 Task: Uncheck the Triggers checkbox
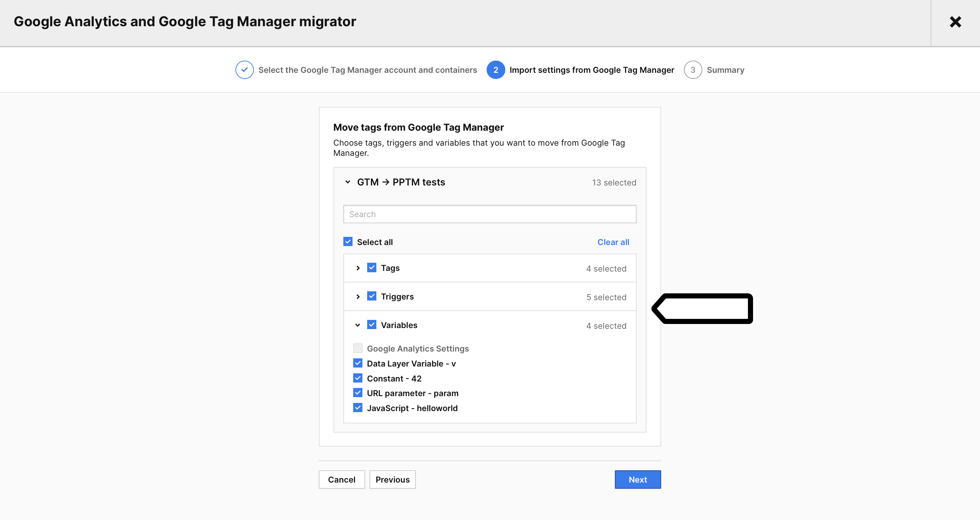point(371,296)
